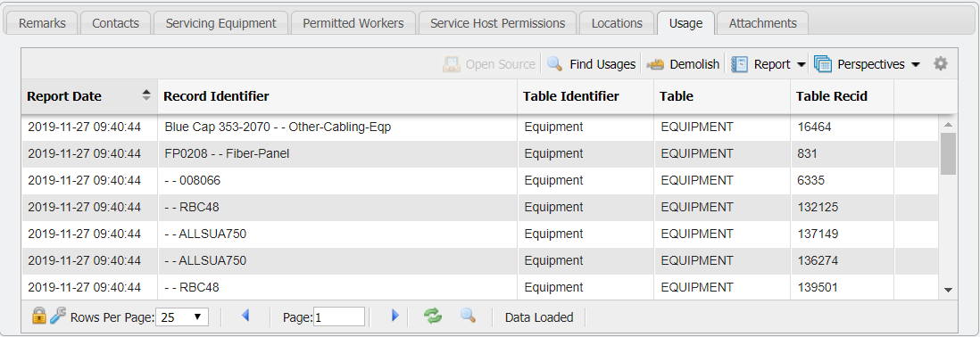
Task: Click Equipment identifier in 831 row
Action: tap(553, 153)
